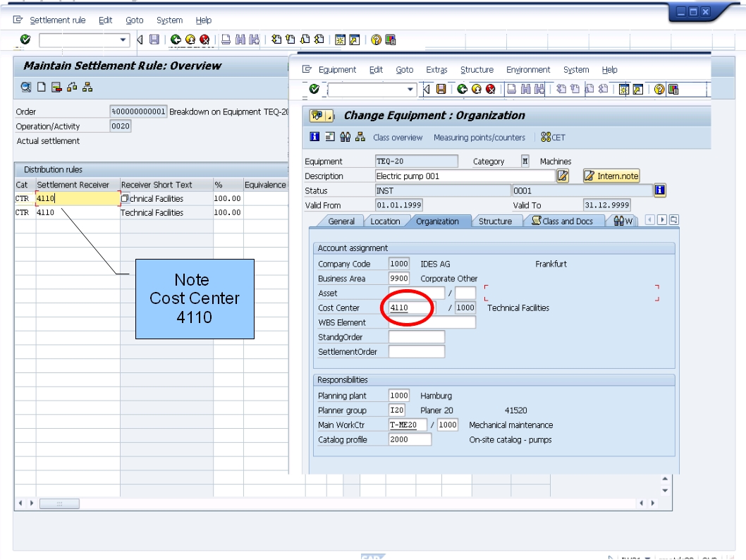
Task: Click Find binoculars icon in Settlement Rule toolbar
Action: 240,40
